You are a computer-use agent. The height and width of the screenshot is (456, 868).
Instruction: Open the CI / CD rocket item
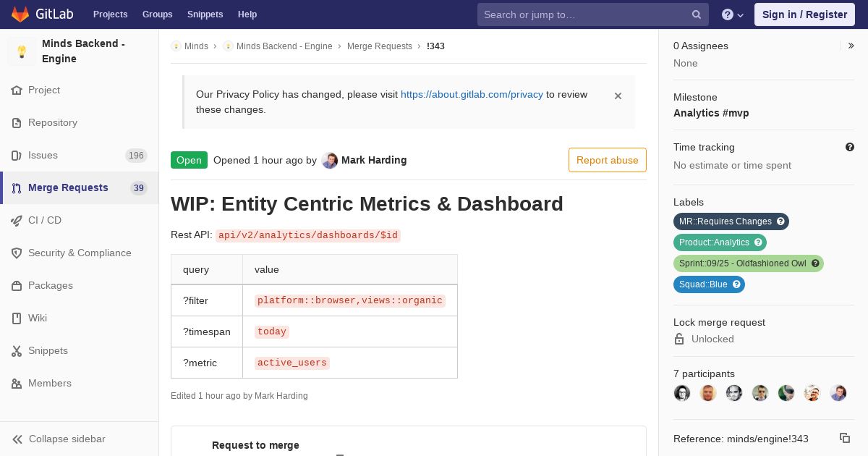(x=80, y=220)
